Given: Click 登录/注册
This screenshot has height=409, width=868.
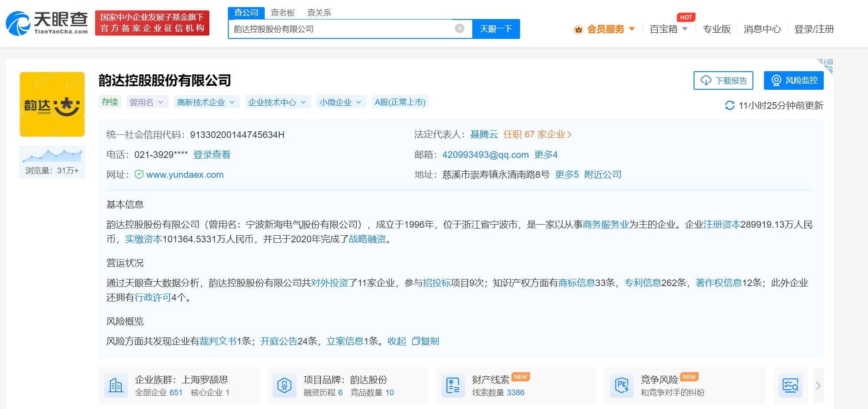Looking at the screenshot, I should [814, 29].
